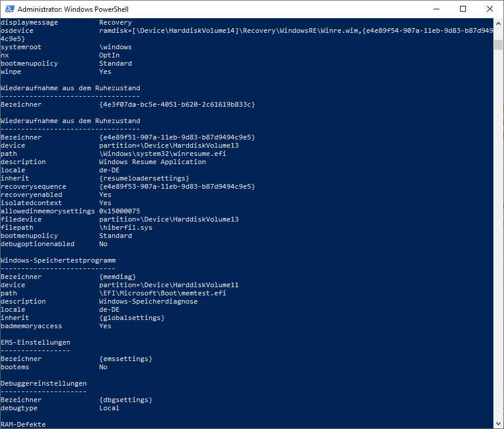Click the 'Windows Resume Application' description text
504x429 pixels.
pyautogui.click(x=152, y=162)
